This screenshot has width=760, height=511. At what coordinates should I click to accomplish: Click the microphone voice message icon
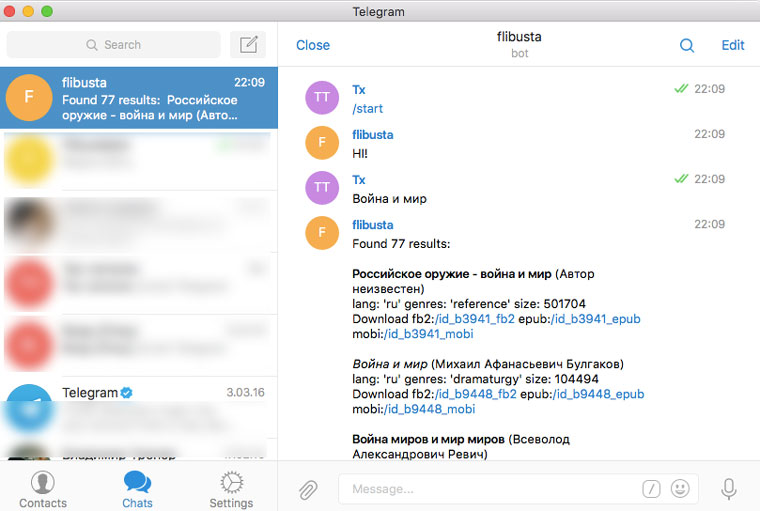point(728,489)
